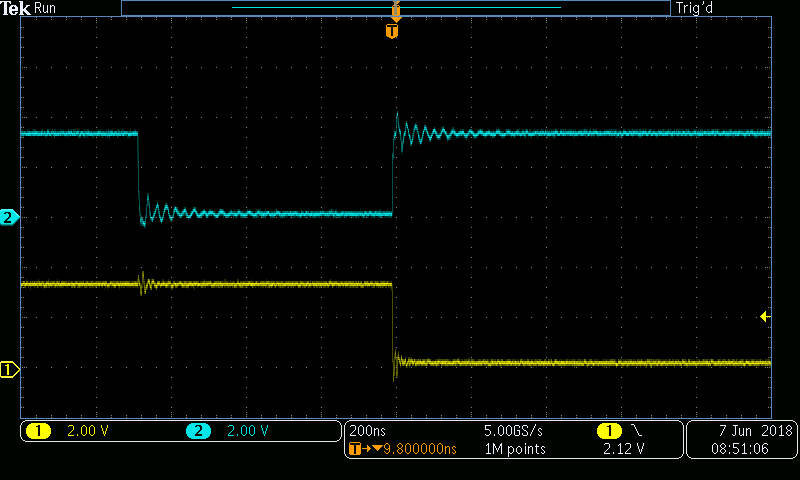Image resolution: width=800 pixels, height=480 pixels.
Task: Click the Run acquisition status label
Action: pyautogui.click(x=46, y=8)
